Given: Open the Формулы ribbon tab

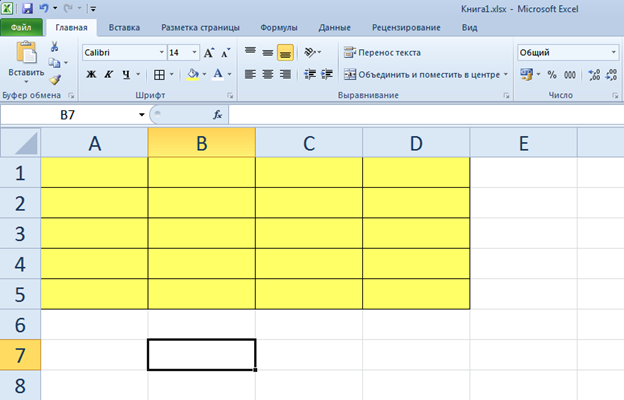Looking at the screenshot, I should [x=278, y=27].
